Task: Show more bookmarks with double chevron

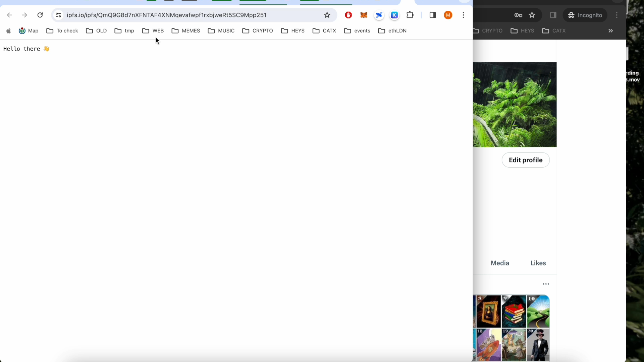Action: pos(611,31)
